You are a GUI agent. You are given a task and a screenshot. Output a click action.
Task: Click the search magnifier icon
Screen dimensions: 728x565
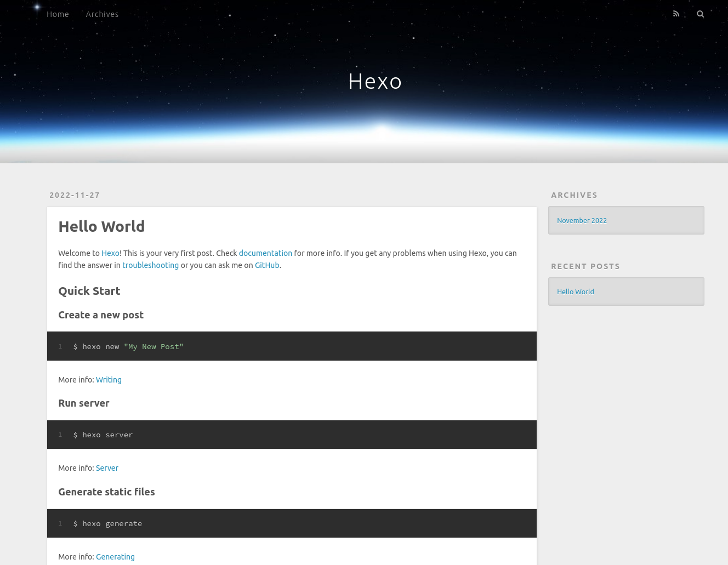[x=700, y=14]
